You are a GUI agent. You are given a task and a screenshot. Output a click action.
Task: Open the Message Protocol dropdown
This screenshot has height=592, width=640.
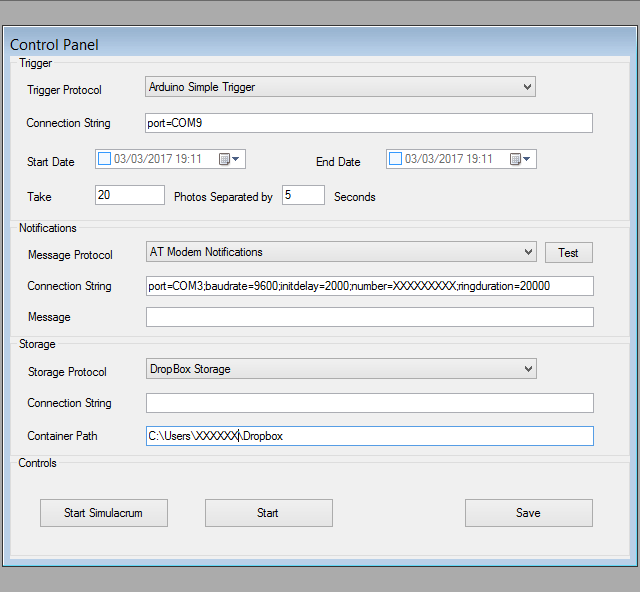[341, 251]
